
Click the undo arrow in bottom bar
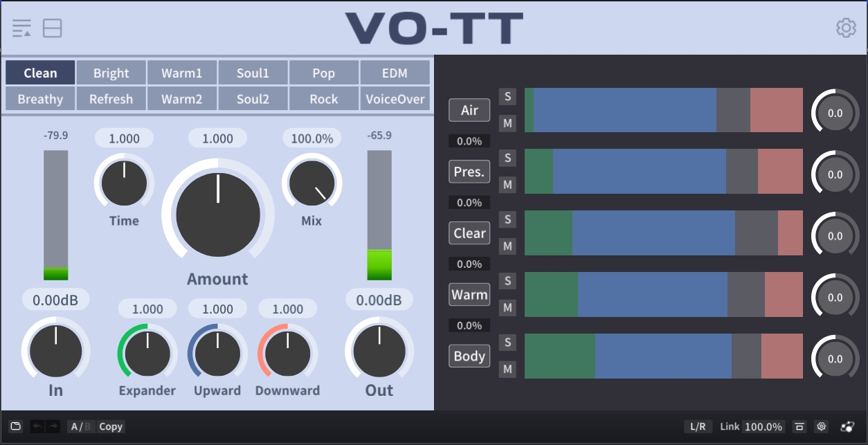(37, 426)
